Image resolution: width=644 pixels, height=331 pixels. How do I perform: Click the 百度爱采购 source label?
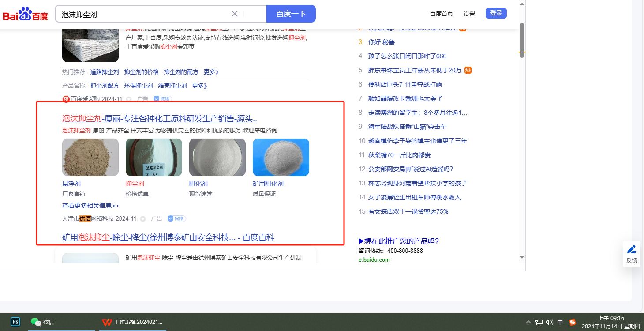[85, 99]
